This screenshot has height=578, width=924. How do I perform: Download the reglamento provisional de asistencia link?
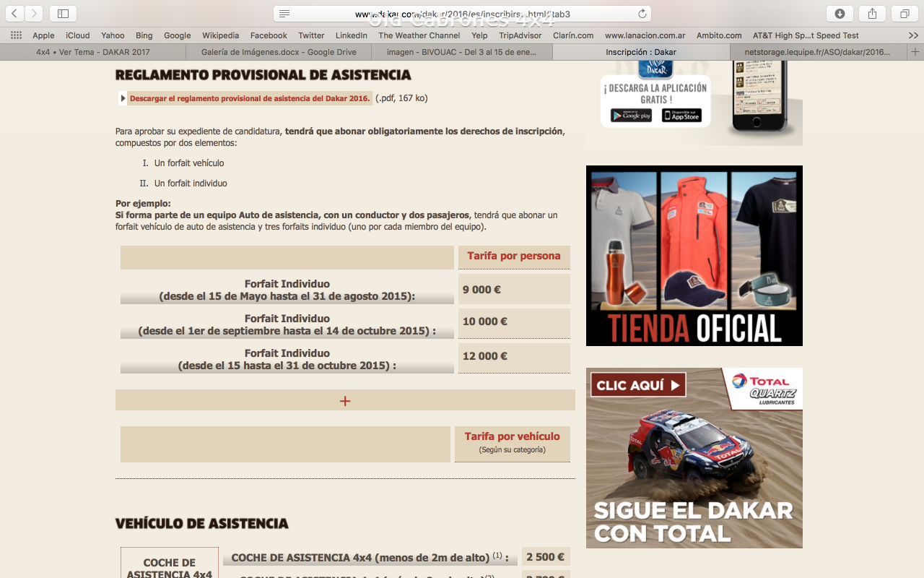pos(250,98)
